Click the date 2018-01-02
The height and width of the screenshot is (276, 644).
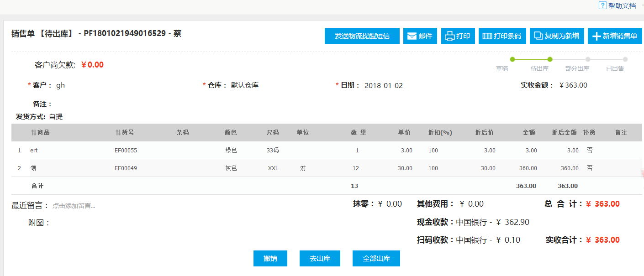click(x=384, y=85)
